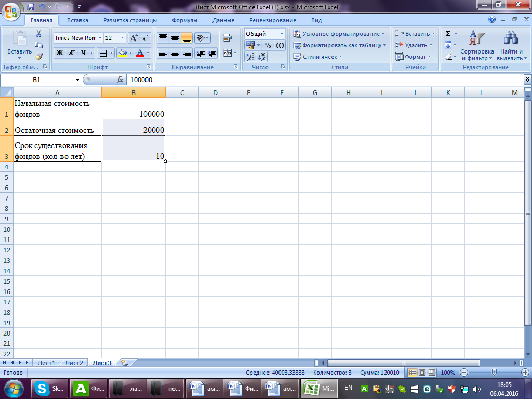Activate the Format Painter brush

click(x=38, y=57)
